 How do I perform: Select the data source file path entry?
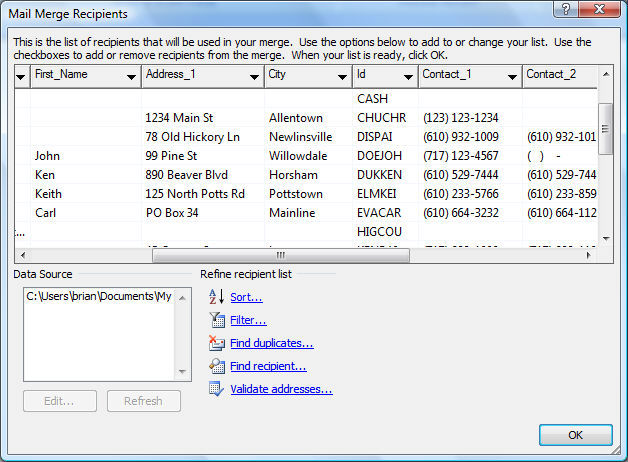coord(98,296)
